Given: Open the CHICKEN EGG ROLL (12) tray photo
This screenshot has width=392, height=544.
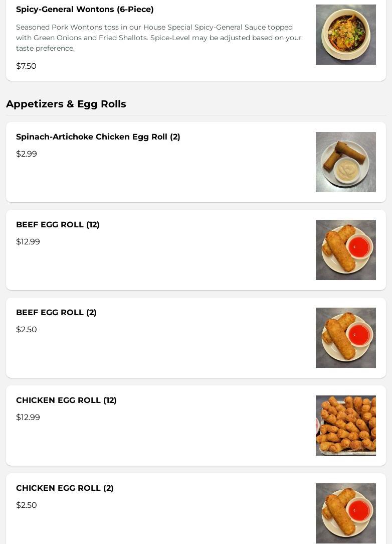Looking at the screenshot, I should coord(345,426).
